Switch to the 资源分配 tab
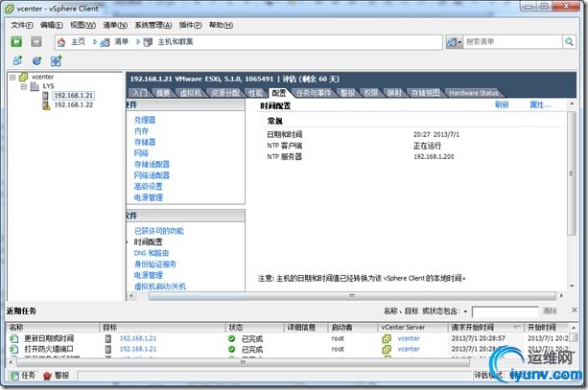This screenshot has width=588, height=390. 225,93
